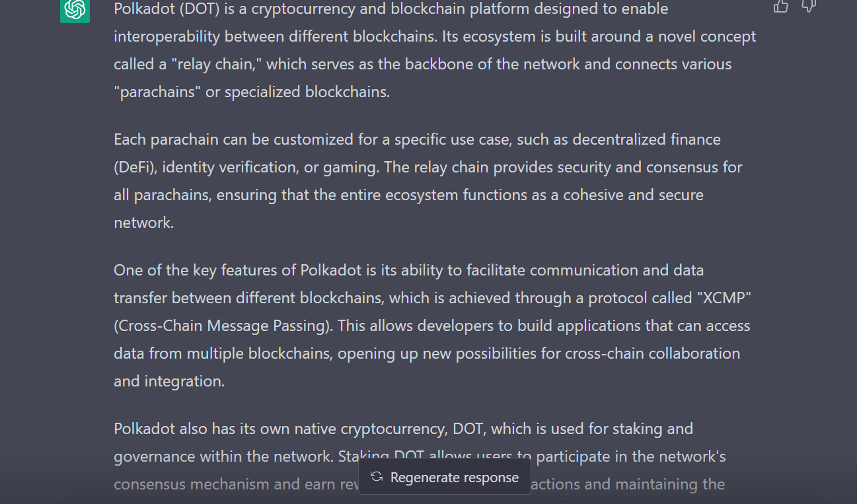This screenshot has height=504, width=857.
Task: Click the line "and integration."
Action: coord(169,381)
